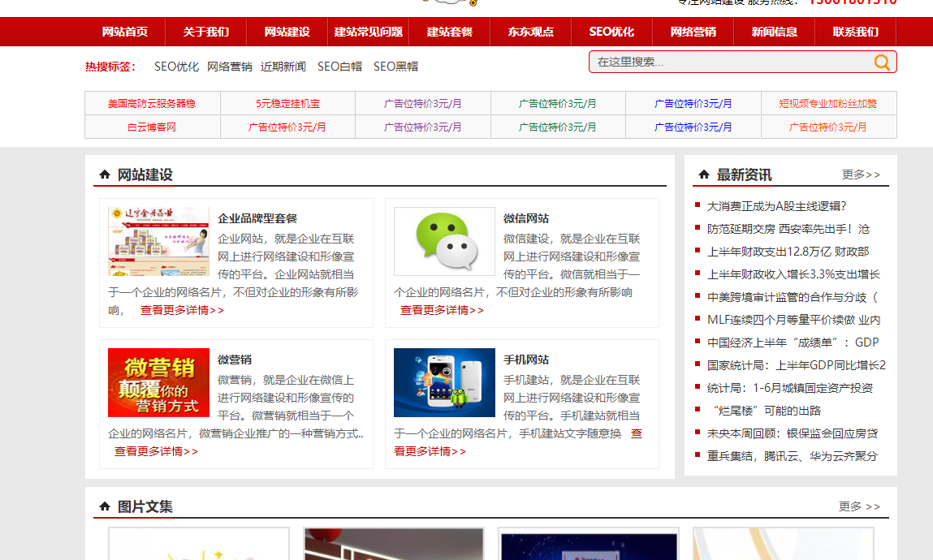Select the SEO黑帽 hot search tag
The image size is (933, 560).
[x=395, y=66]
